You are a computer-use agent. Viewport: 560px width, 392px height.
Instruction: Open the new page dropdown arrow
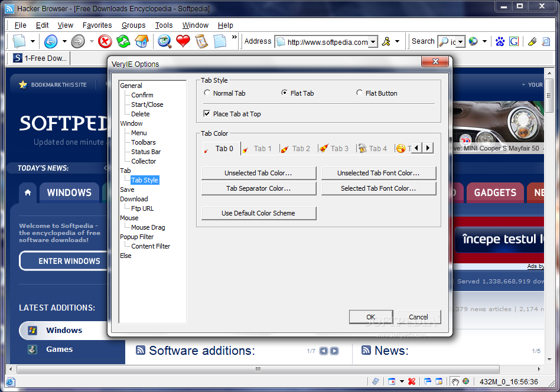coord(32,41)
